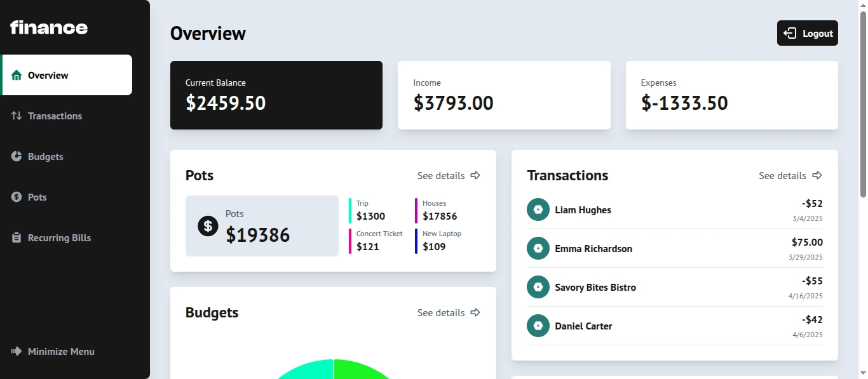Viewport: 868px width, 379px height.
Task: Click the Logout button
Action: (x=808, y=33)
